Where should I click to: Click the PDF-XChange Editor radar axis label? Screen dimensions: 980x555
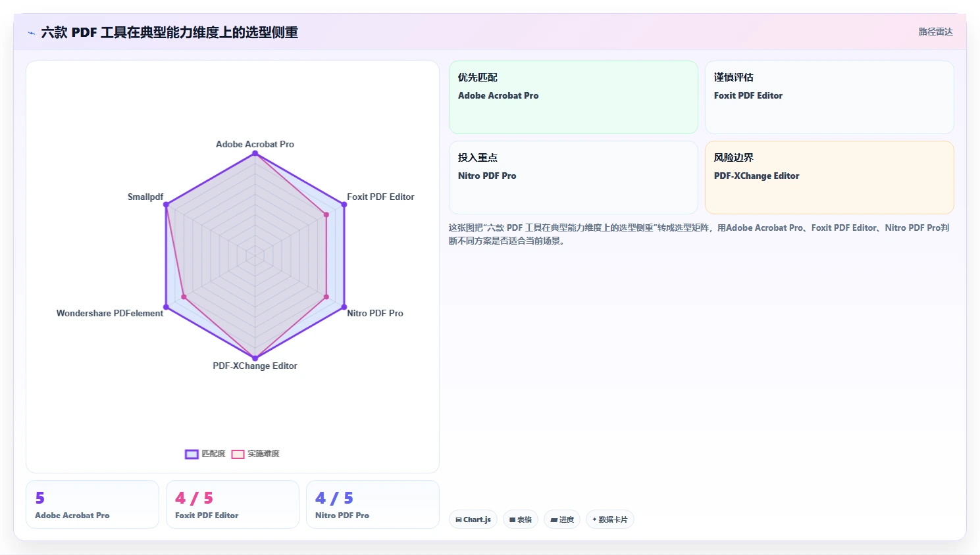[255, 366]
